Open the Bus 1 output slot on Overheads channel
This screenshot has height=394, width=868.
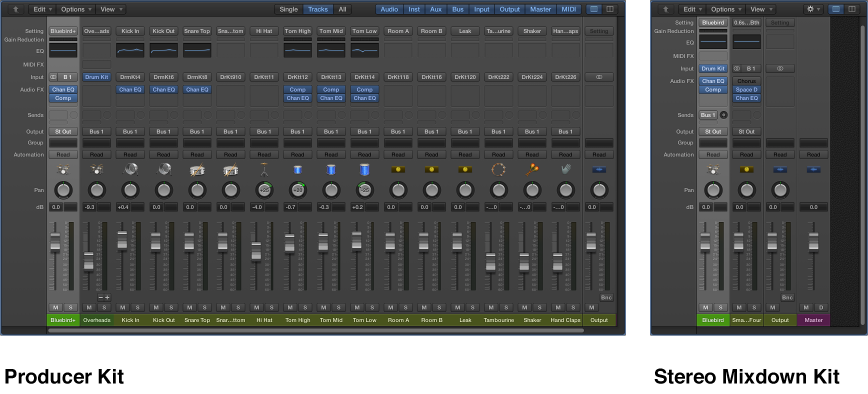[x=96, y=132]
